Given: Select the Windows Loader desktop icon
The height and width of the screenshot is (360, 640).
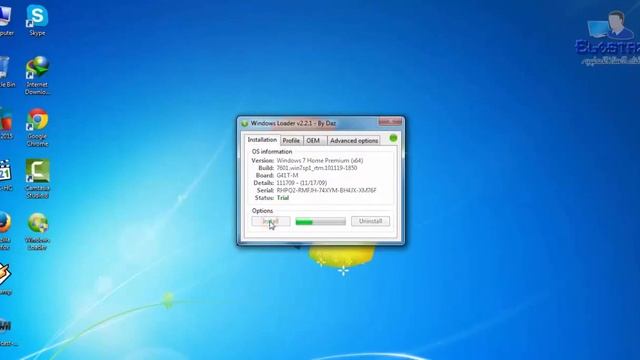Looking at the screenshot, I should [37, 231].
